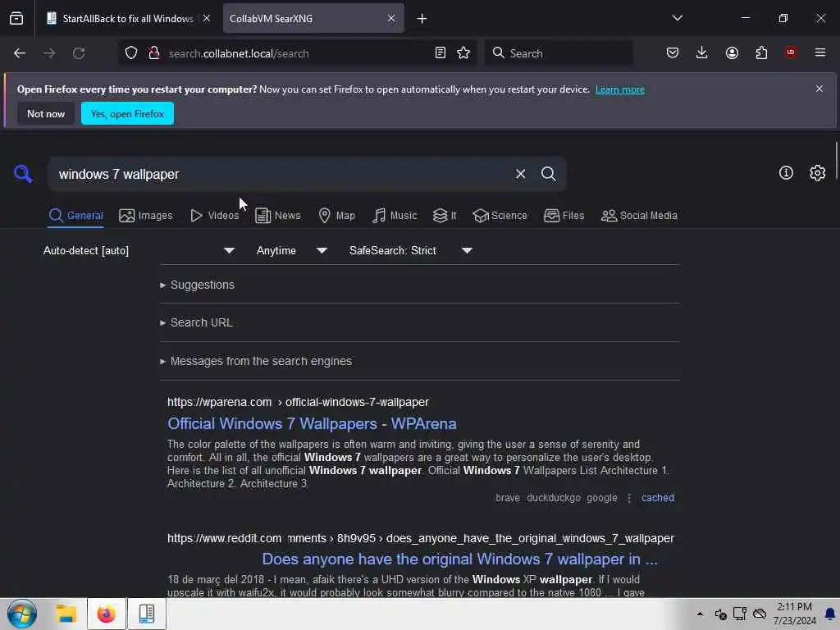
Task: Open new browser tab
Action: point(422,19)
